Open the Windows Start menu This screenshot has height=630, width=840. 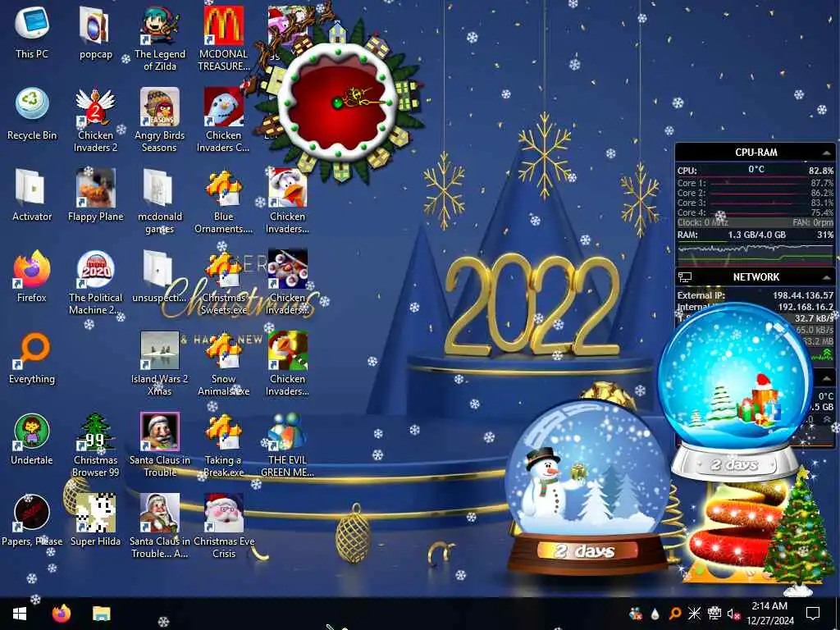(20, 614)
